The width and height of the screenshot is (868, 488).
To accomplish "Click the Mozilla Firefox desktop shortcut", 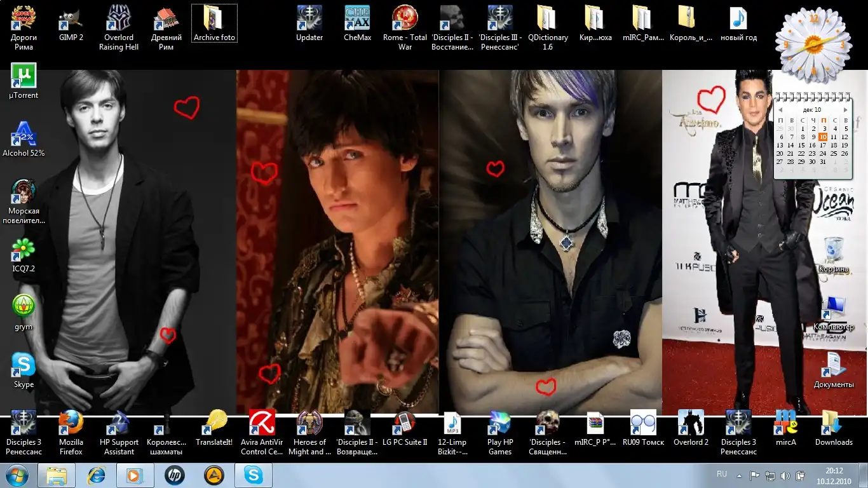I will point(71,424).
